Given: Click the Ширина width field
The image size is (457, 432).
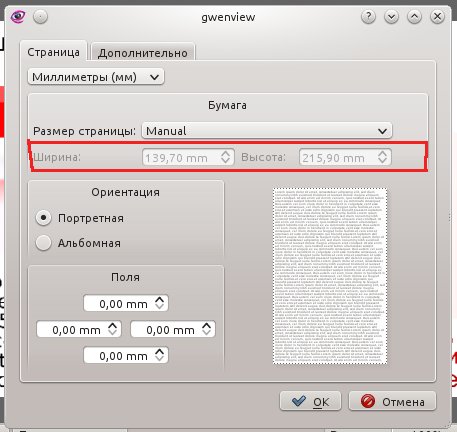Looking at the screenshot, I should (189, 157).
